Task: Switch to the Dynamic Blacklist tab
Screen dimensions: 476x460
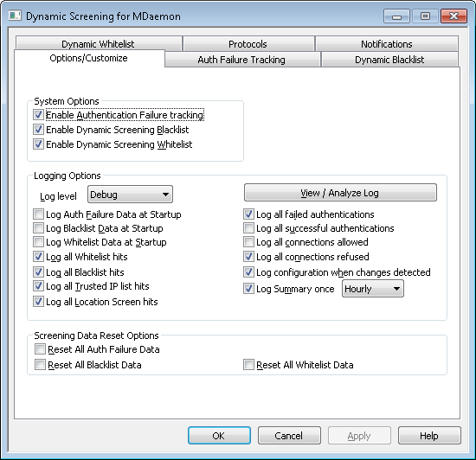Action: point(389,60)
